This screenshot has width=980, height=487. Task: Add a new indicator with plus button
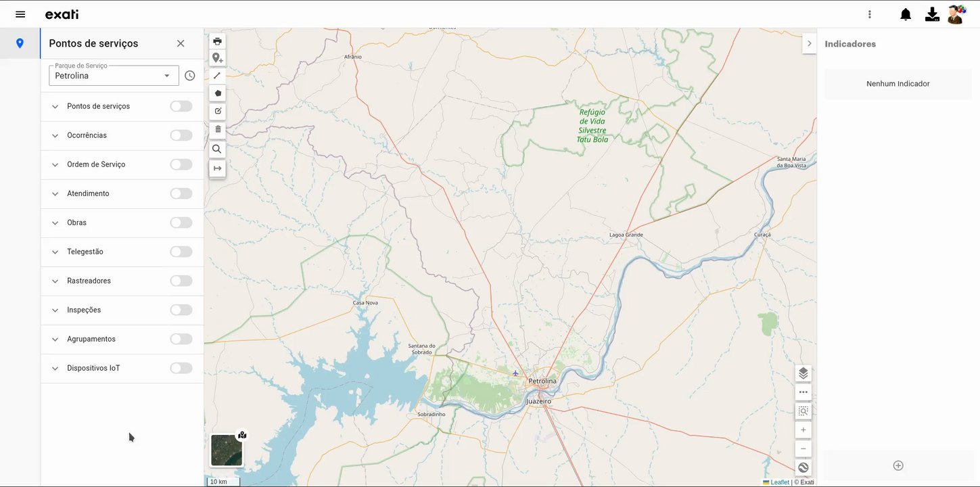tap(898, 465)
